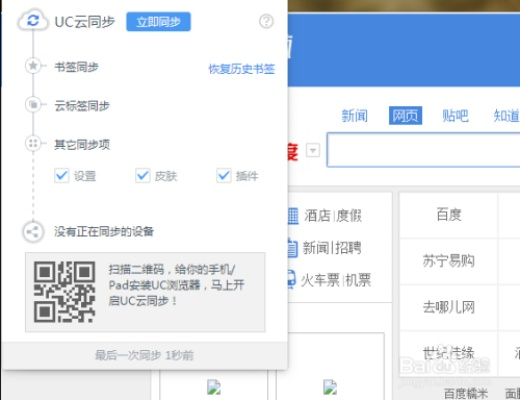This screenshot has height=400, width=520.
Task: Open 世纪佳缘 site shortcut
Action: click(x=449, y=352)
